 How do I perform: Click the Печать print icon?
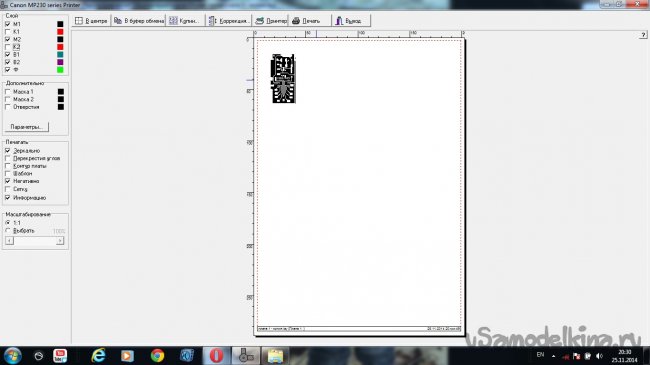296,21
